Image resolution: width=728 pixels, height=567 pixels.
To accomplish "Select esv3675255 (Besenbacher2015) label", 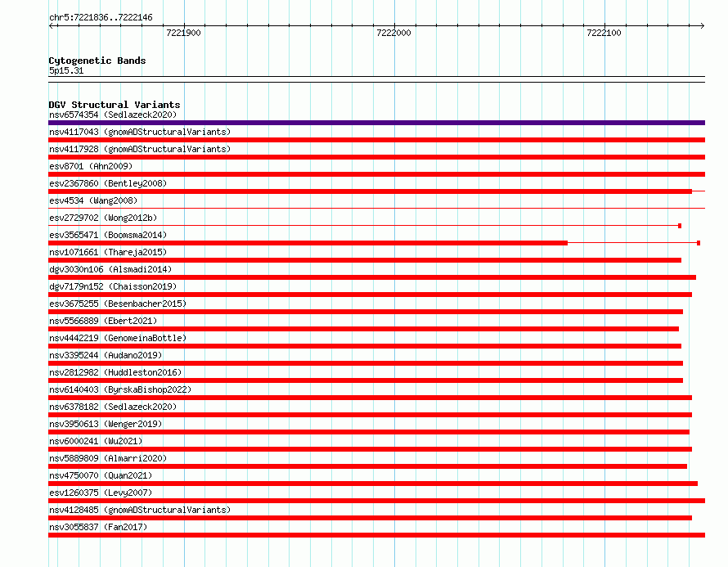I will [118, 304].
